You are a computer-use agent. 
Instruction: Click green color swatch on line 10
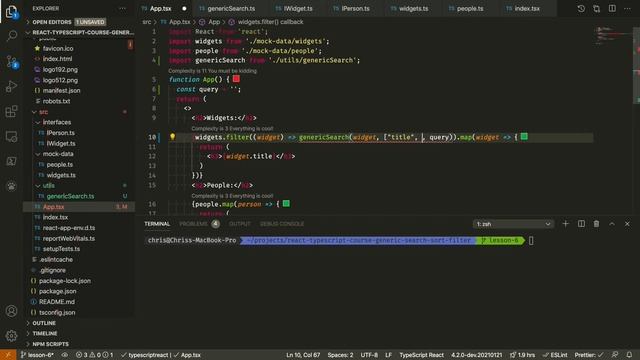(x=524, y=136)
